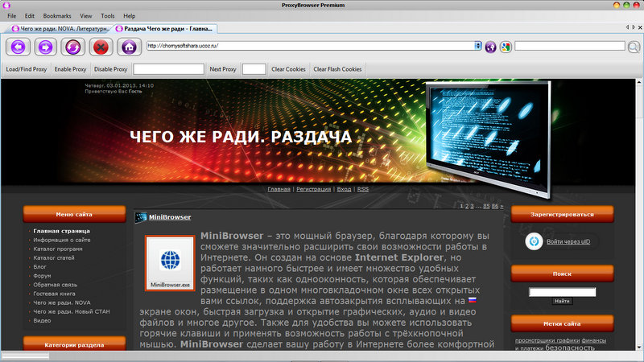This screenshot has width=644, height=362.
Task: Open the File menu
Action: (12, 16)
